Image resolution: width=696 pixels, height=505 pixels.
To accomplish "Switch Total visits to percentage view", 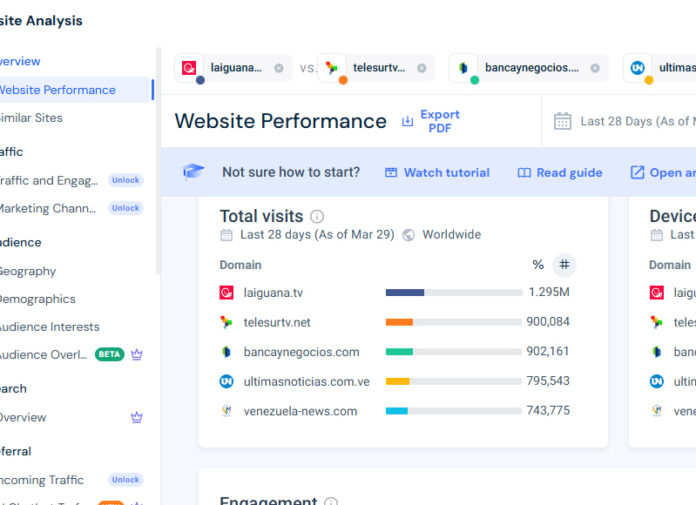I will click(538, 265).
